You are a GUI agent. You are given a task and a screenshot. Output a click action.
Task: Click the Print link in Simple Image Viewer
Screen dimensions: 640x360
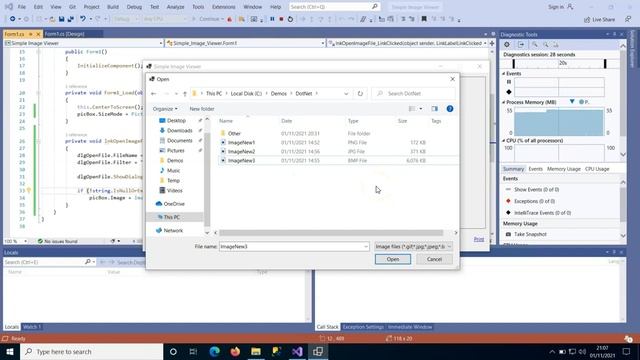pyautogui.click(x=479, y=239)
